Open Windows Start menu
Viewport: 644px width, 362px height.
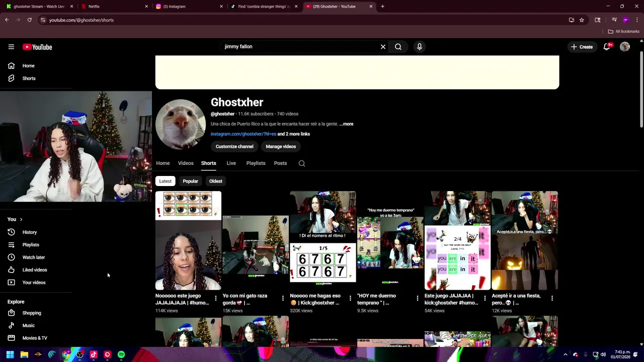(10, 355)
